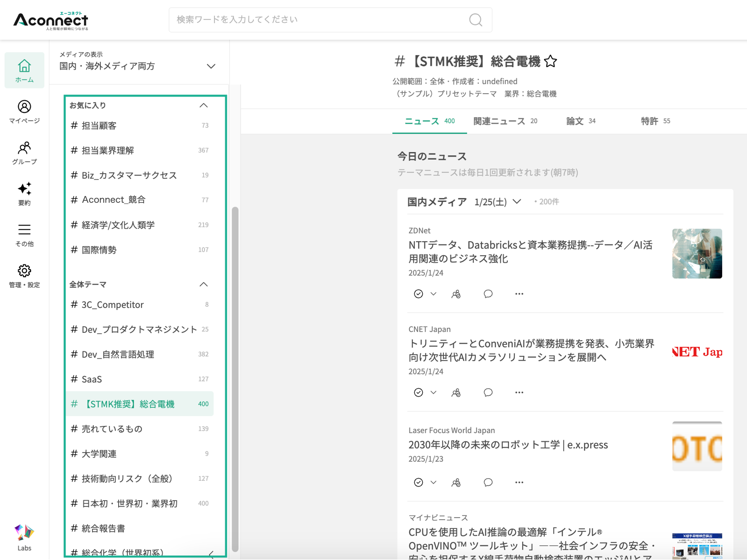Screen dimensions: 747x560
Task: Open the Home (ホーム) sidebar icon
Action: [x=24, y=70]
